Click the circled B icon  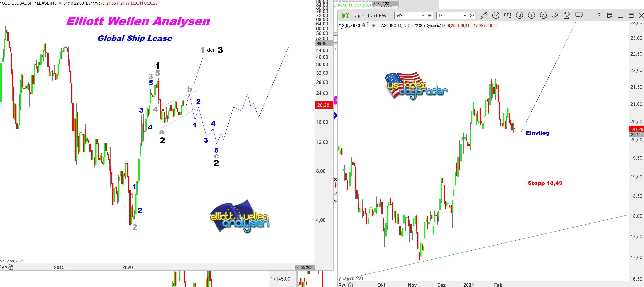tap(519, 15)
